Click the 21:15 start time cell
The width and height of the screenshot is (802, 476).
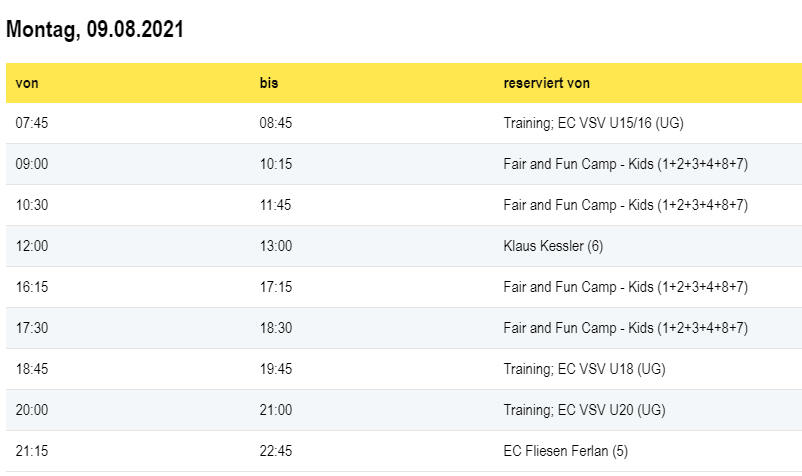tap(32, 451)
